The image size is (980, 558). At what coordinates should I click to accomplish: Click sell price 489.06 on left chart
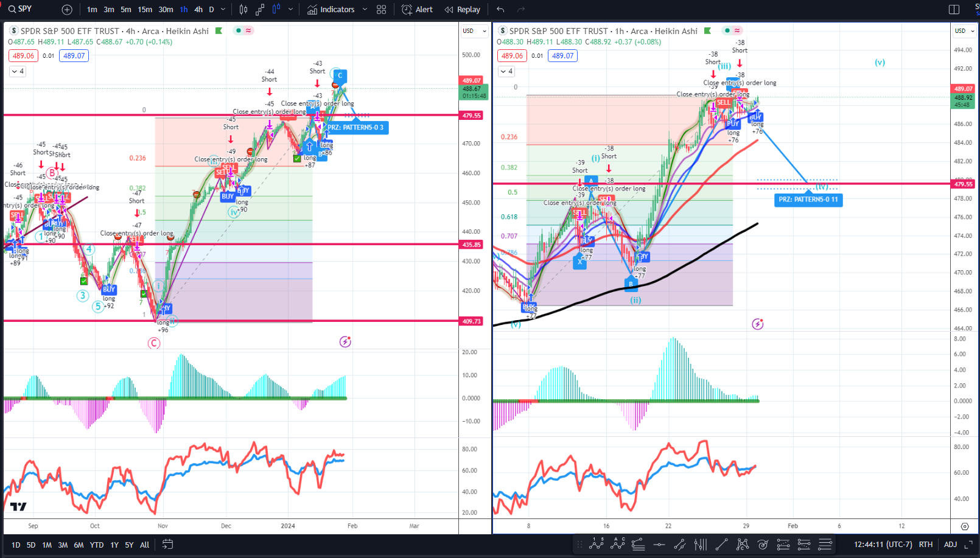(23, 55)
